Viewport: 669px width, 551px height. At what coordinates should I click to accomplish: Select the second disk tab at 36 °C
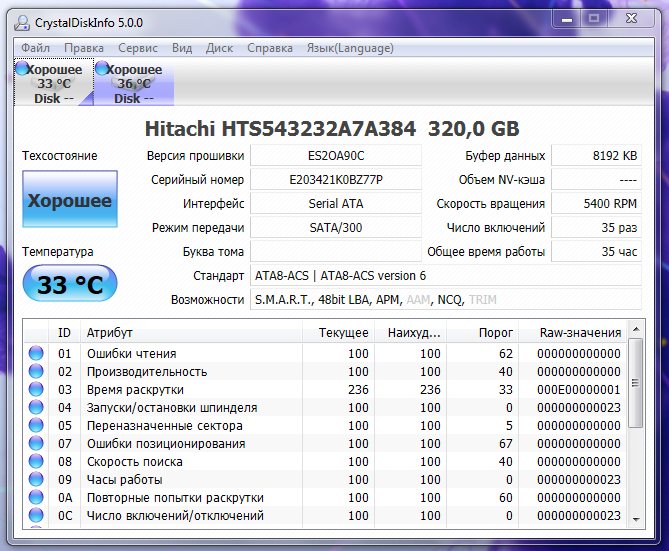tap(134, 83)
